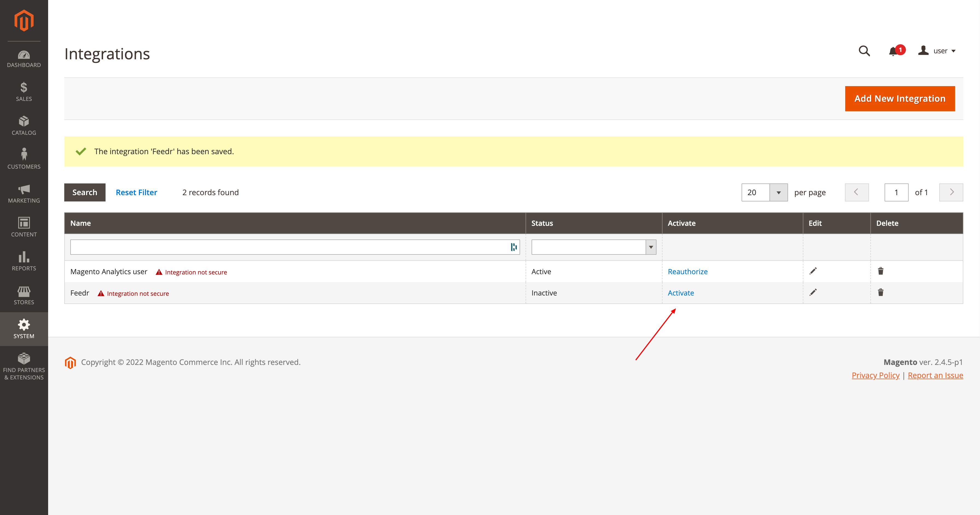Open the Status filter dropdown

(593, 247)
